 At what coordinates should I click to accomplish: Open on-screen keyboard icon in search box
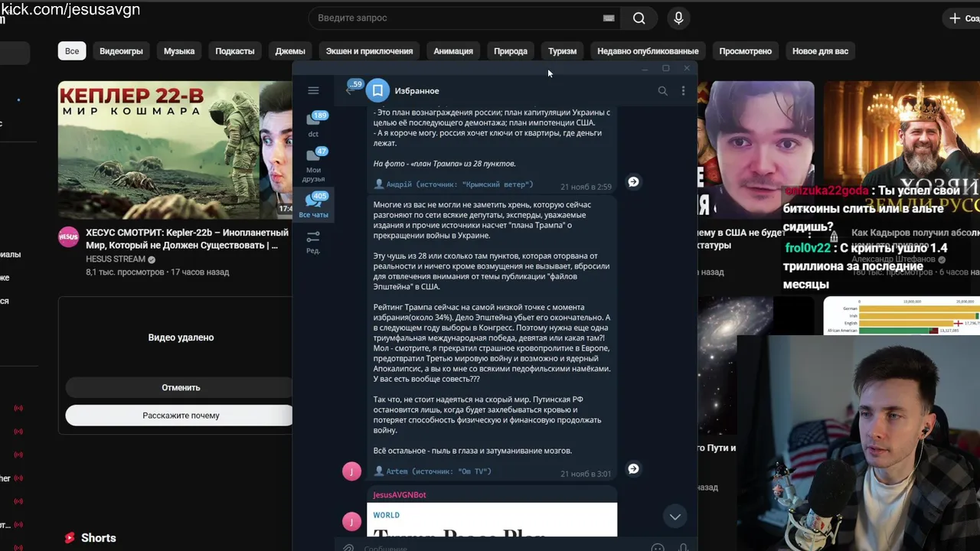click(609, 18)
